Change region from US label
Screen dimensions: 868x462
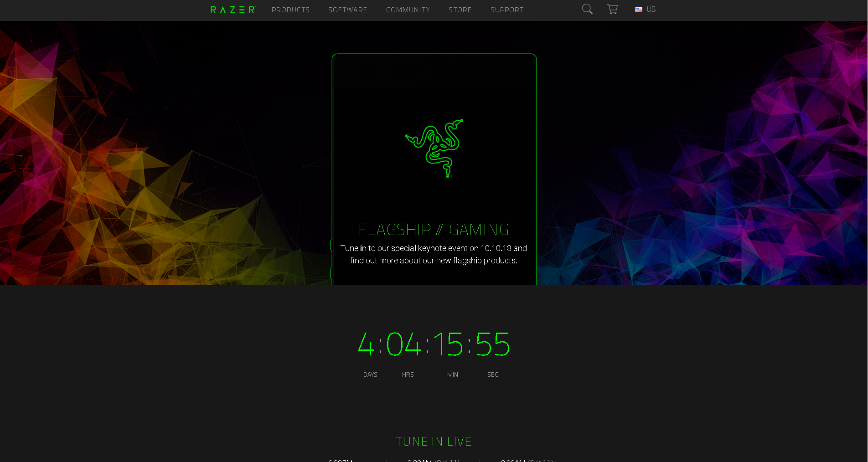coord(651,9)
